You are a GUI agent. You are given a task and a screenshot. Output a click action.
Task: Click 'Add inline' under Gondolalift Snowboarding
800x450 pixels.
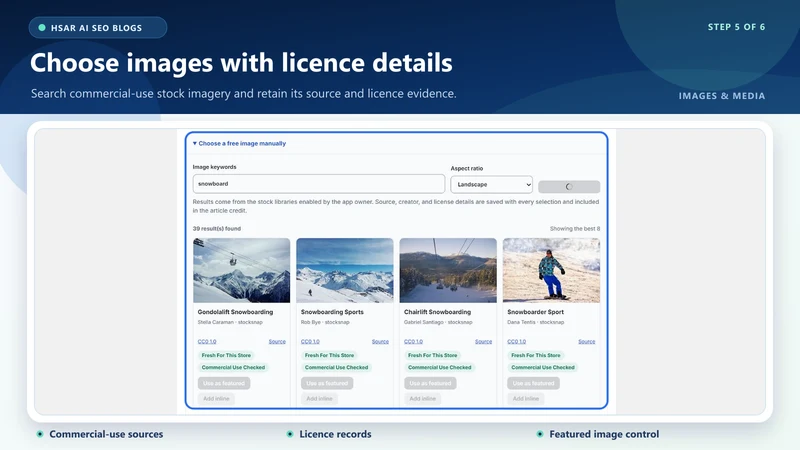(216, 398)
